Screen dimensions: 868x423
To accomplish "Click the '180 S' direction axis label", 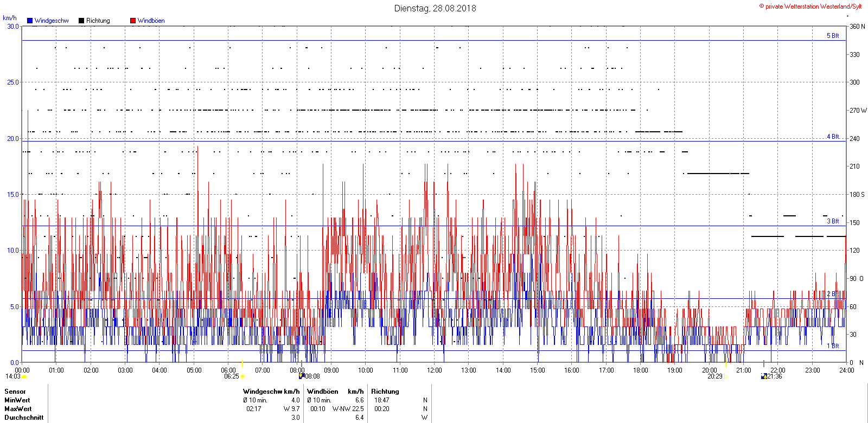I will click(x=857, y=194).
